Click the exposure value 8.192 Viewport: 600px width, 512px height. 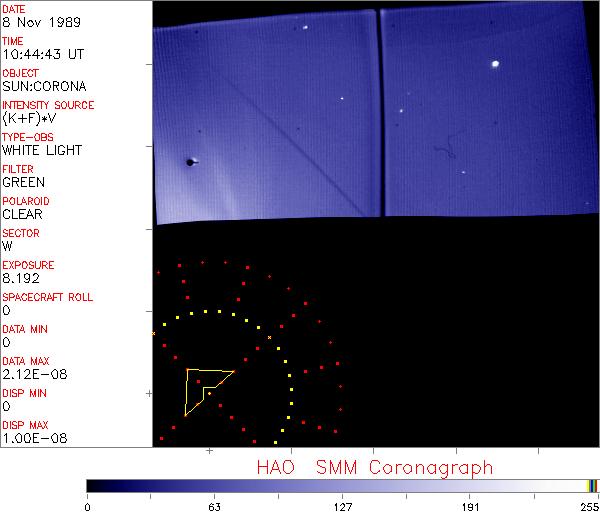(x=20, y=278)
